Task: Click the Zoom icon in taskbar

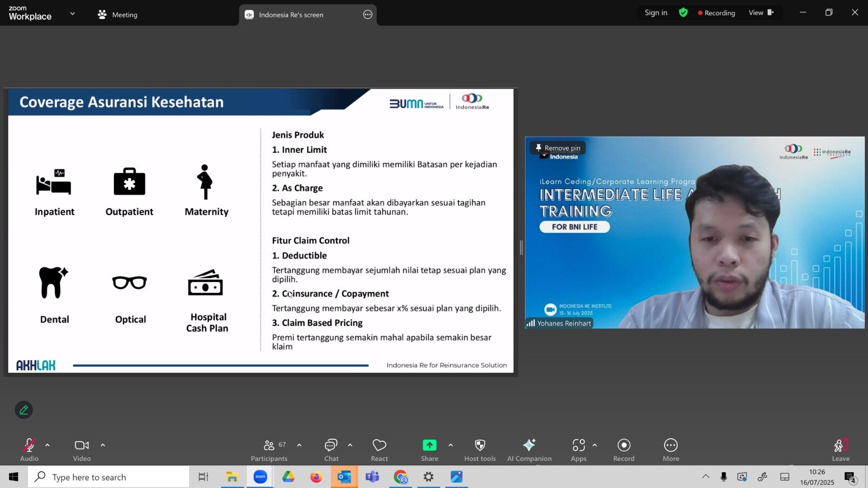Action: pos(260,477)
